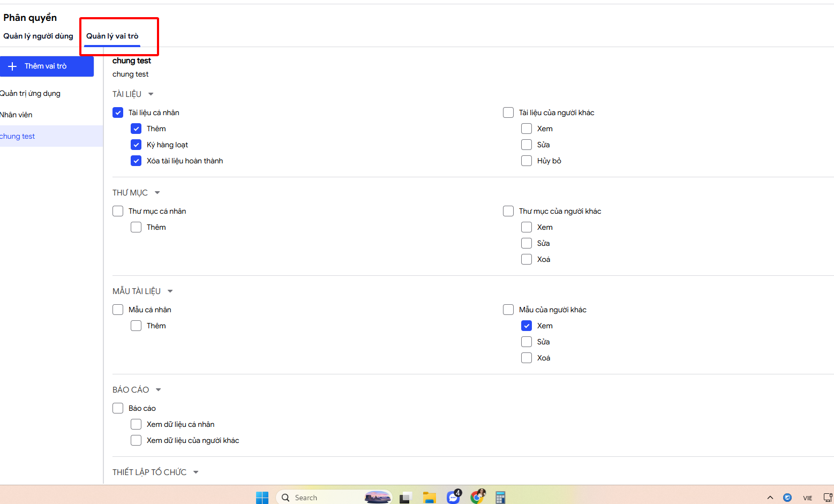Open the VIE input language switcher
This screenshot has height=504, width=834.
tap(808, 498)
